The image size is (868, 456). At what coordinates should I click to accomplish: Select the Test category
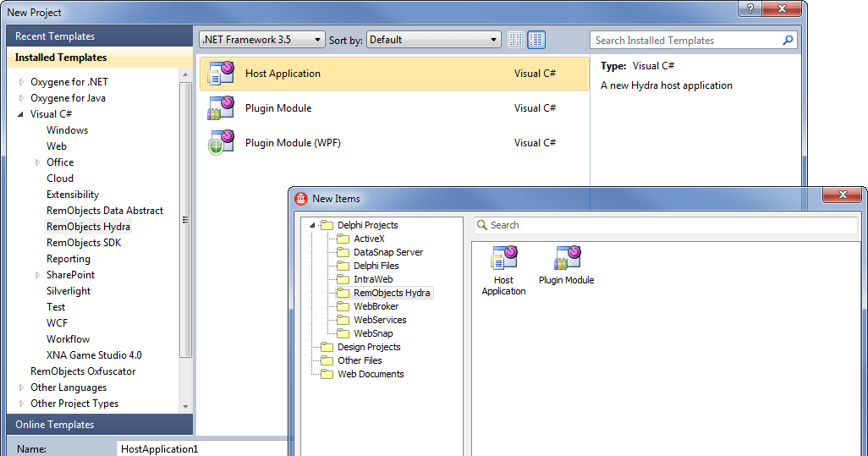pos(55,306)
